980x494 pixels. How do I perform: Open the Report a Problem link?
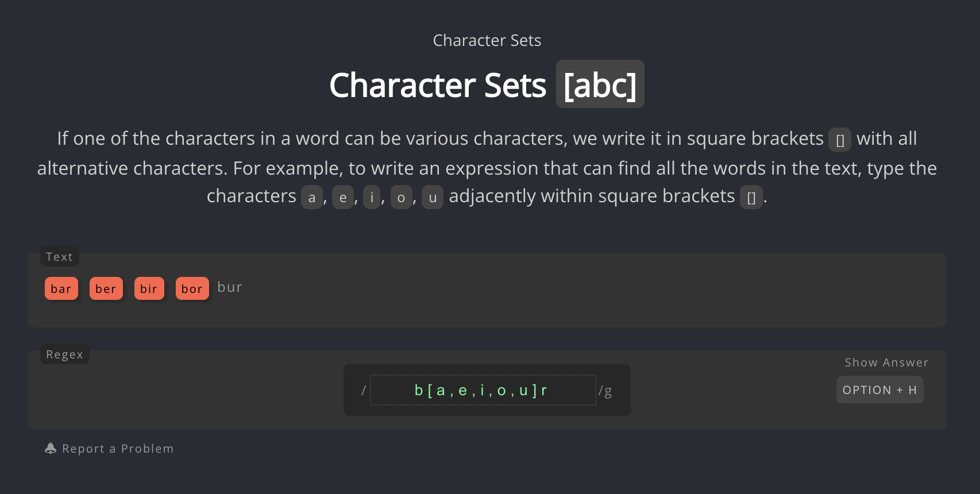point(118,448)
